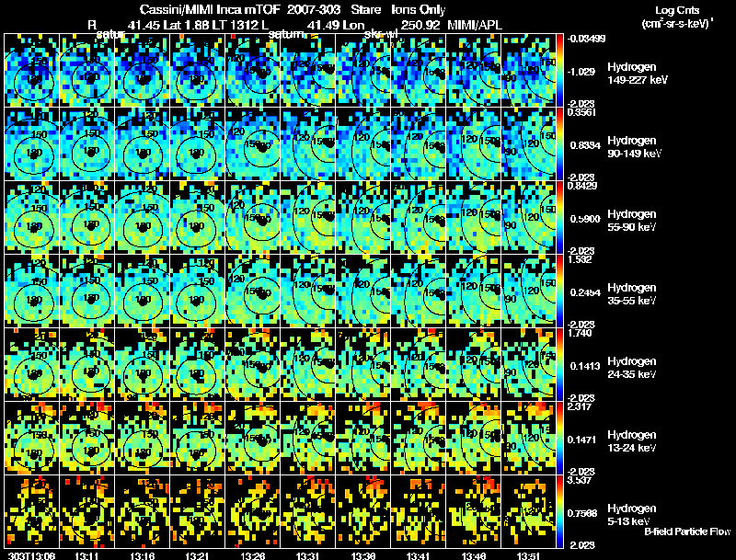Click the color bar beside Hydrogen 55-90 keV
The width and height of the screenshot is (736, 560).
point(559,218)
